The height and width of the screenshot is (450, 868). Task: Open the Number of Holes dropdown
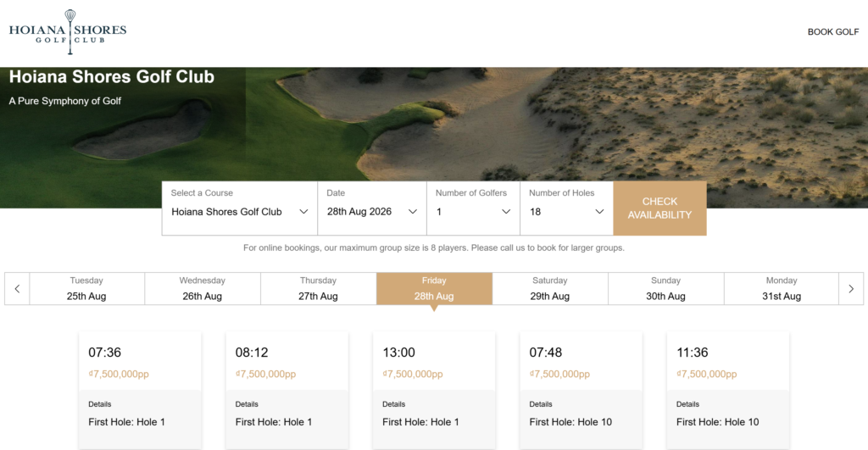click(566, 208)
